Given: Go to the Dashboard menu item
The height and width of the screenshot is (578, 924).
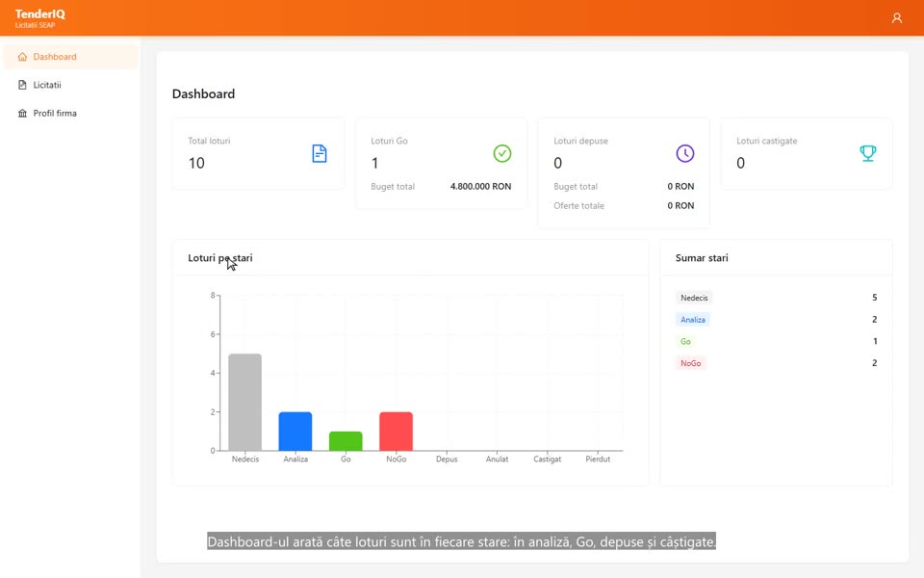Looking at the screenshot, I should pos(70,57).
